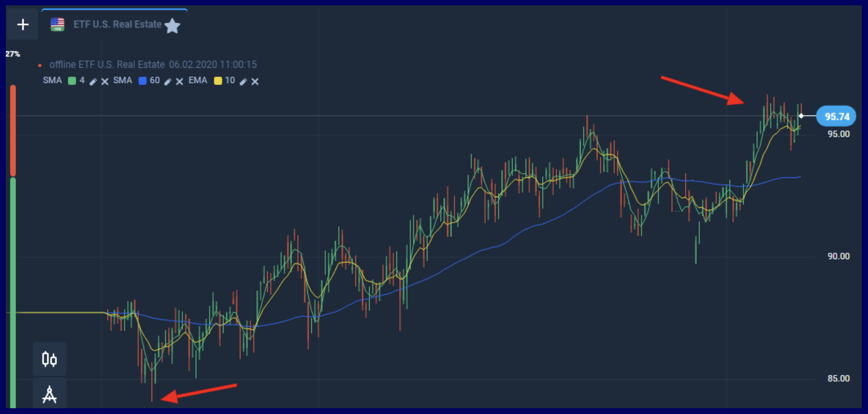Remove the SMA 60 indicator

[x=179, y=81]
